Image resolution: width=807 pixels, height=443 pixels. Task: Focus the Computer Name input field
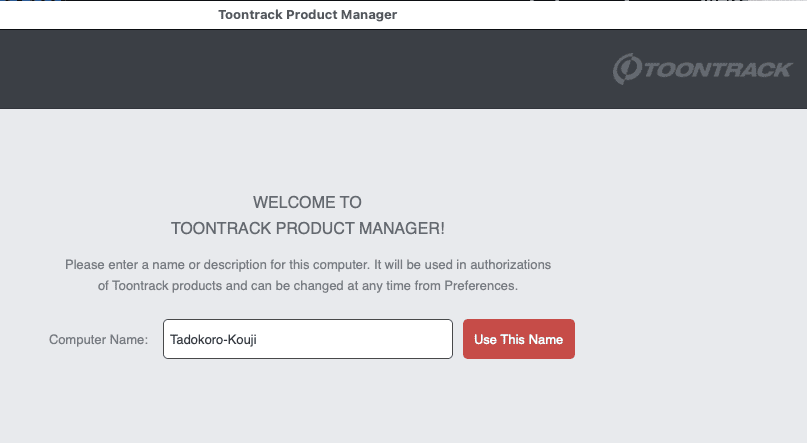coord(308,339)
